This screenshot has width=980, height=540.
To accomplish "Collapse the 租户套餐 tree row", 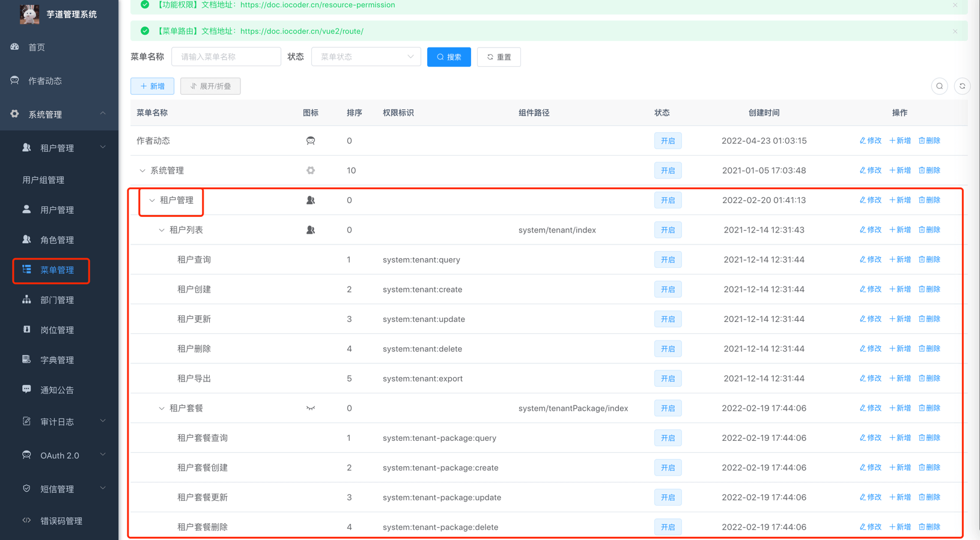I will click(162, 408).
